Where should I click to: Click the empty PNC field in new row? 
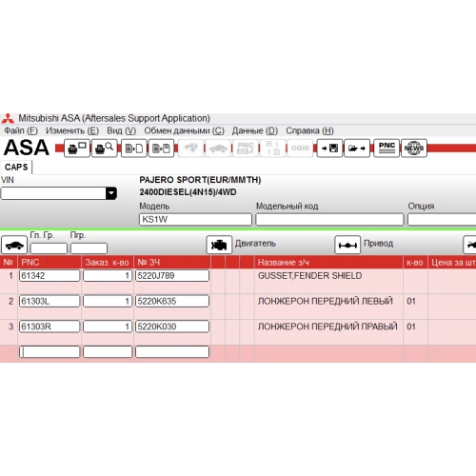[50, 352]
